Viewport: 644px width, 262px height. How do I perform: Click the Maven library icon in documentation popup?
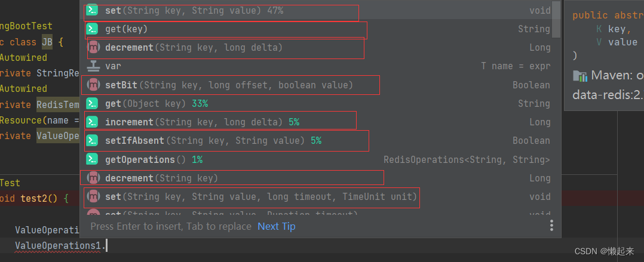coord(579,76)
